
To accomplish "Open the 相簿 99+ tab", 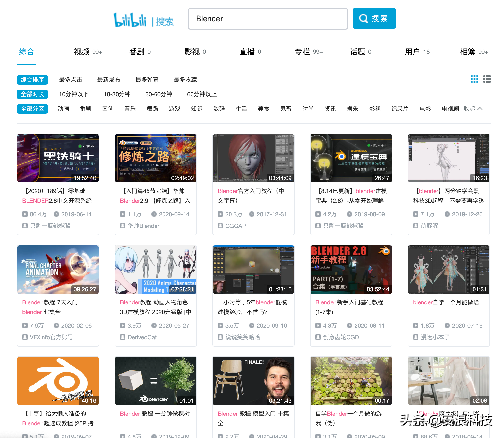I will coord(474,52).
